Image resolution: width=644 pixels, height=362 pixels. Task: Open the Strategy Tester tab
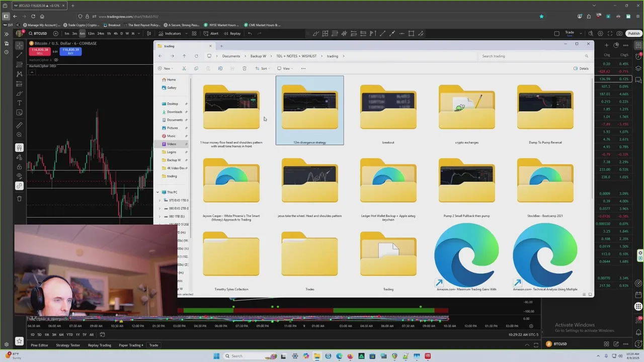[68, 345]
